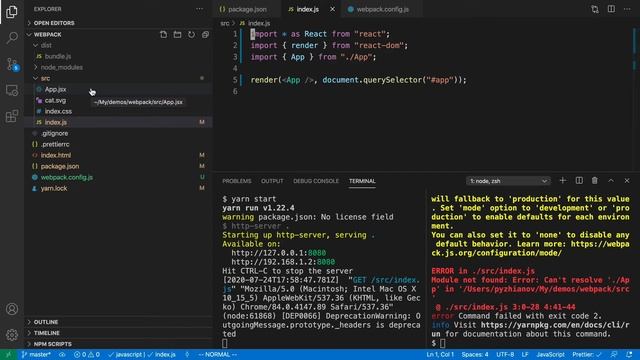Click master branch in status bar
Image resolution: width=640 pixels, height=360 pixels.
pyautogui.click(x=36, y=354)
